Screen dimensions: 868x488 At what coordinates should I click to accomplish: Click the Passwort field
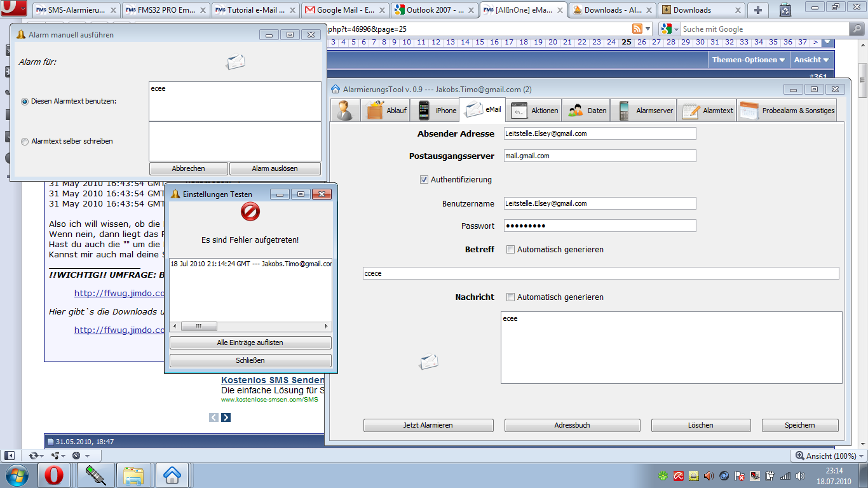click(x=600, y=226)
